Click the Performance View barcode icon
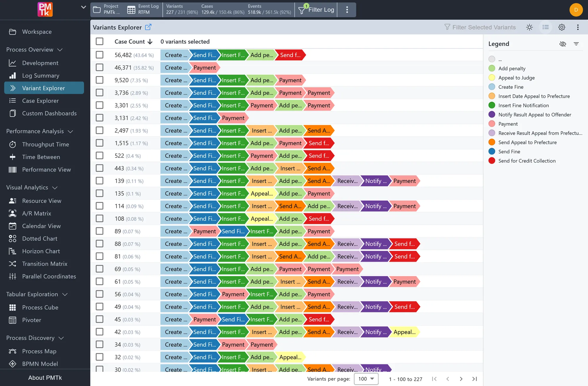 [x=13, y=170]
